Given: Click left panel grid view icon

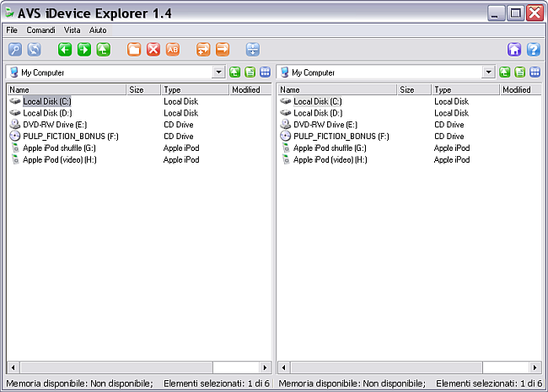Looking at the screenshot, I should click(x=265, y=72).
